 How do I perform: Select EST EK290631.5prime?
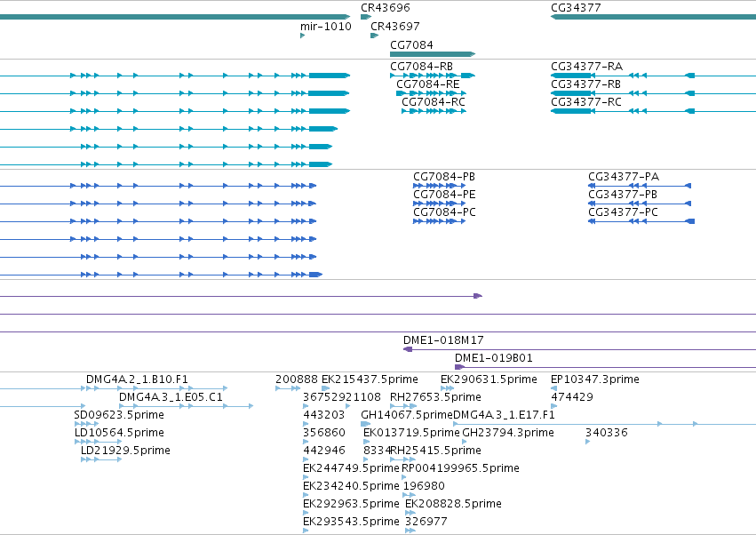coord(489,379)
